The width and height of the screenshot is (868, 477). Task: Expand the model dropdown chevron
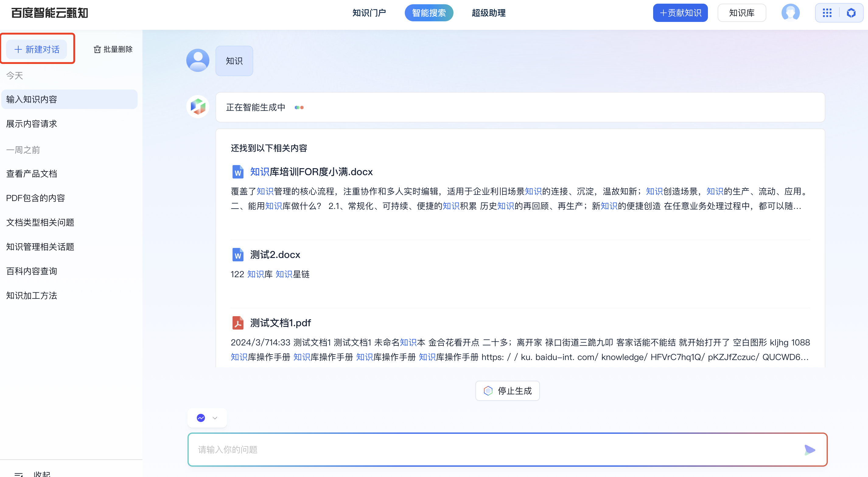click(x=215, y=418)
